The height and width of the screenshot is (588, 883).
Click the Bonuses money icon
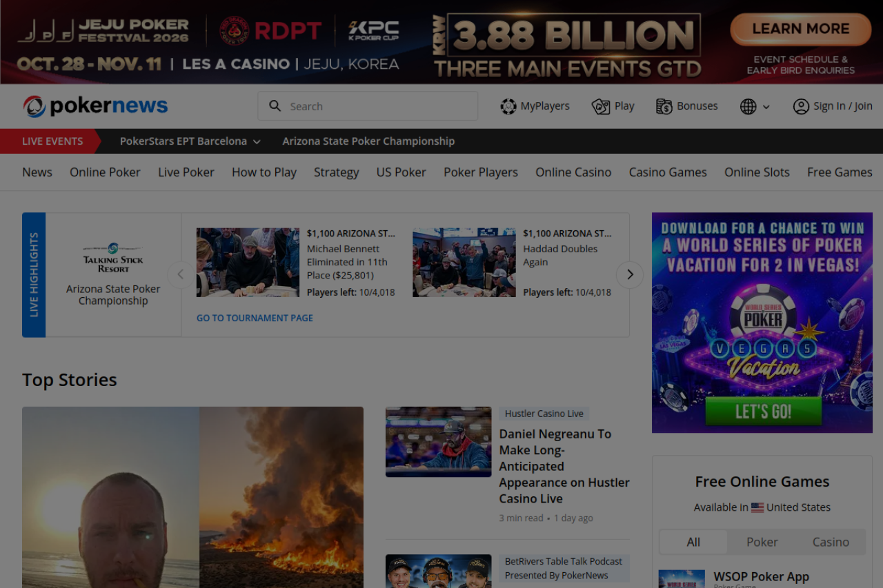[x=664, y=106]
